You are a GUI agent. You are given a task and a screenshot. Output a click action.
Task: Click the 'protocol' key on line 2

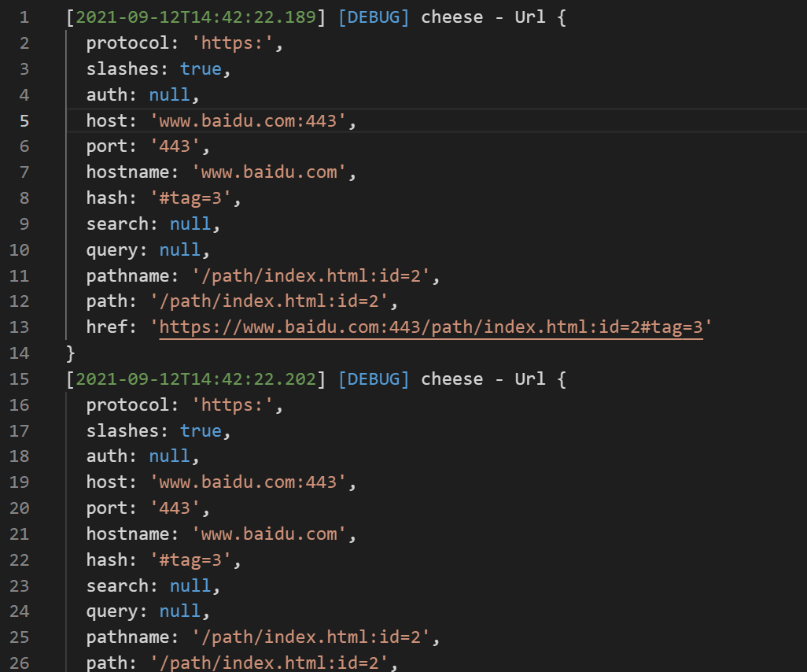[x=127, y=43]
